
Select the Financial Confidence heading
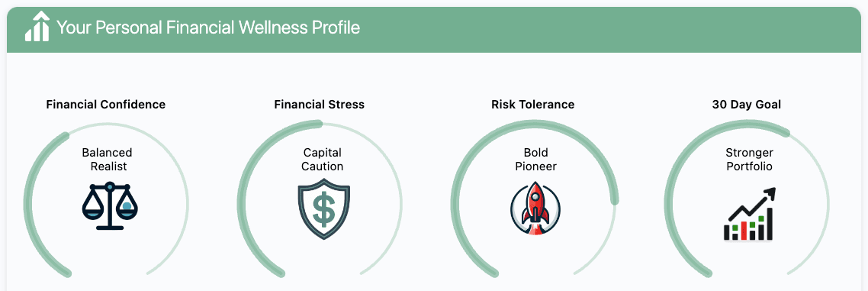[x=106, y=104]
